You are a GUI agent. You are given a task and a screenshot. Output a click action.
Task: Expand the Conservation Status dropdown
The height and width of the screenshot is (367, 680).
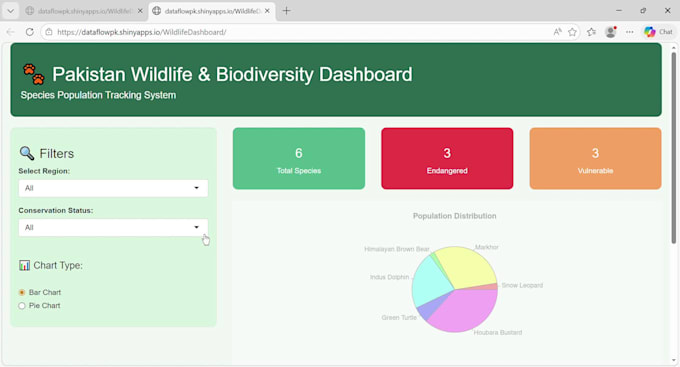[x=113, y=228]
